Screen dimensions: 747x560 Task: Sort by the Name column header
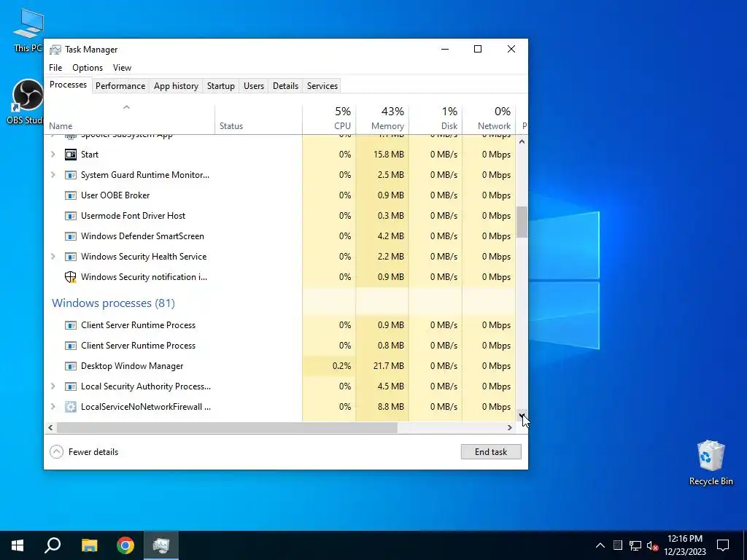[x=130, y=119]
